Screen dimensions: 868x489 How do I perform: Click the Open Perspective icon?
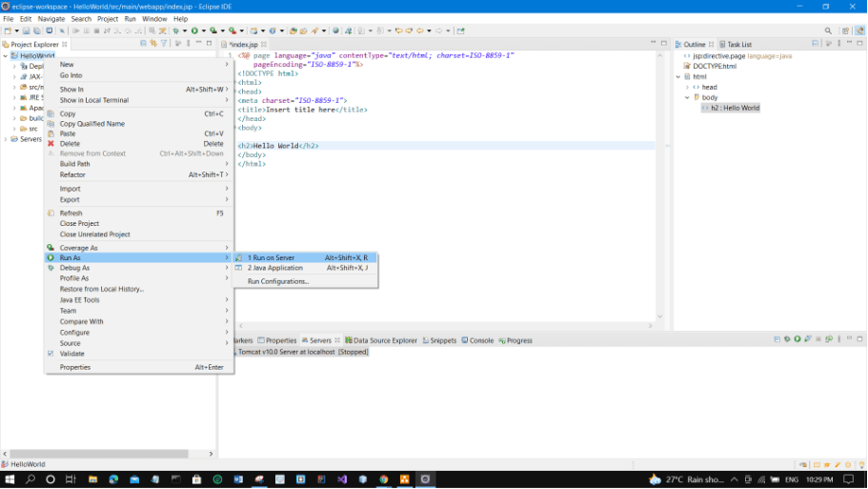(845, 31)
